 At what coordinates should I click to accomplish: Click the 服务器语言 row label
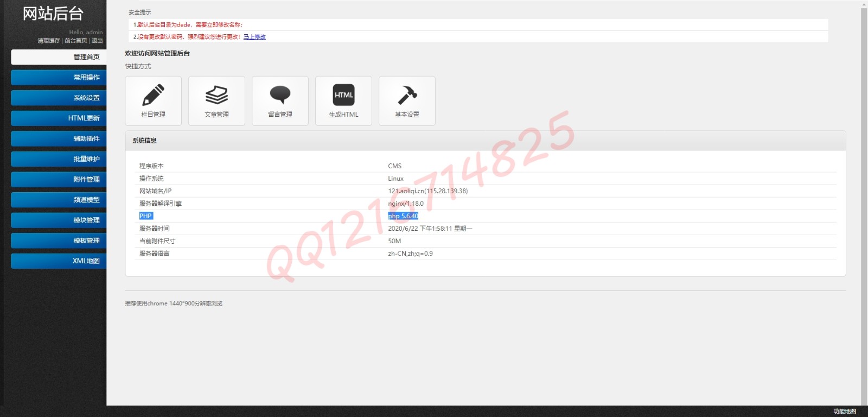[x=154, y=254]
